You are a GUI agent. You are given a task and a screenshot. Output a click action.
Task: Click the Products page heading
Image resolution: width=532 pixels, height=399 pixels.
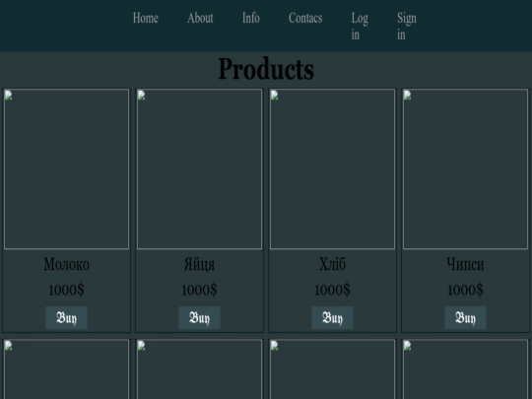point(266,69)
